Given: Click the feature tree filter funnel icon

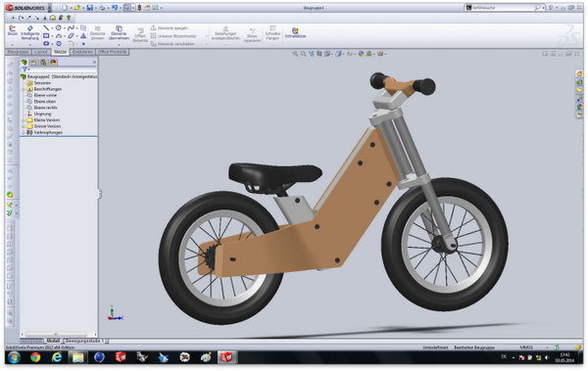Looking at the screenshot, I should pyautogui.click(x=24, y=70).
